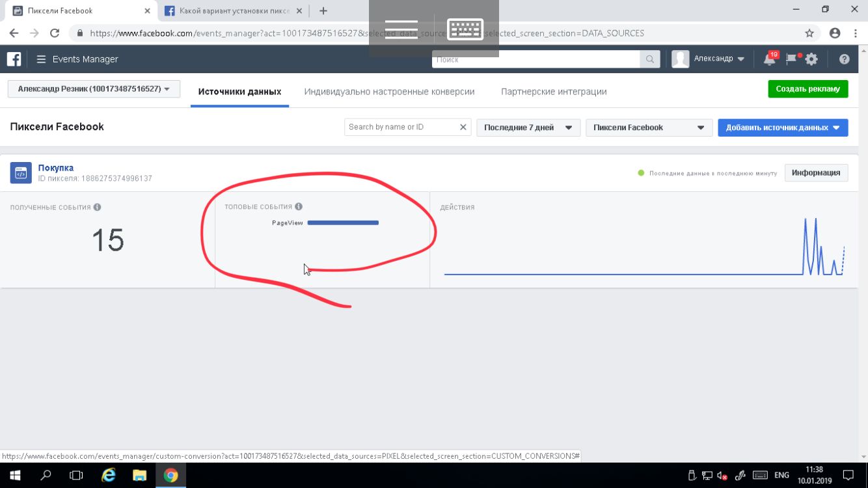
Task: Open Пиксели Facebook filter dropdown
Action: tap(649, 128)
